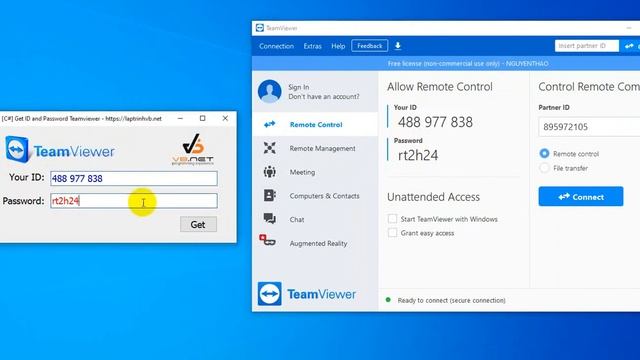Click the Chat bubbles icon
Viewport: 640px width, 360px height.
coord(269,219)
